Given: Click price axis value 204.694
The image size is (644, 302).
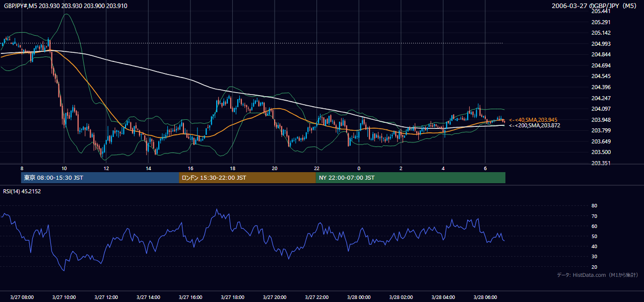Looking at the screenshot, I should point(600,65).
